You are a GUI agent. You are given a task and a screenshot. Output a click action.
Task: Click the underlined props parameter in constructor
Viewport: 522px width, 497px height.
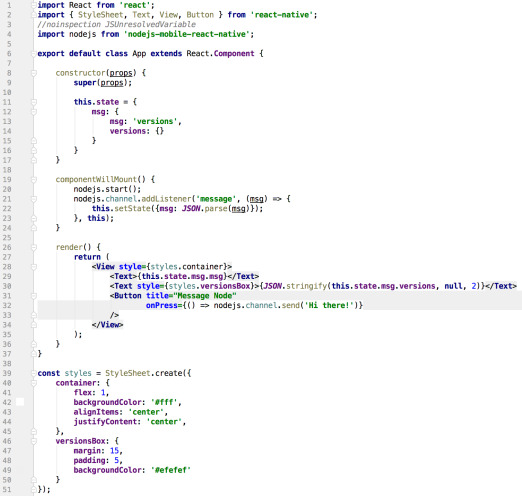pos(121,73)
